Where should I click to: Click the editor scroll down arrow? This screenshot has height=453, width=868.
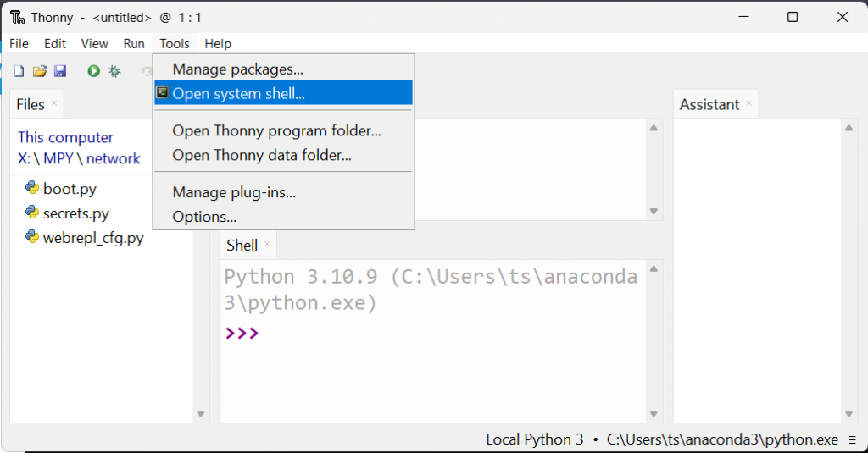pyautogui.click(x=654, y=212)
